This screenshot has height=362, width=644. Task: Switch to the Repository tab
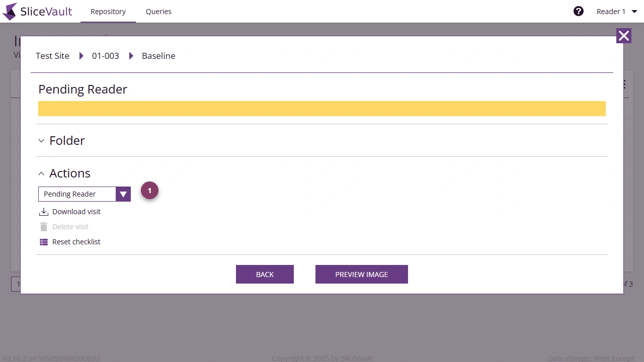coord(108,11)
